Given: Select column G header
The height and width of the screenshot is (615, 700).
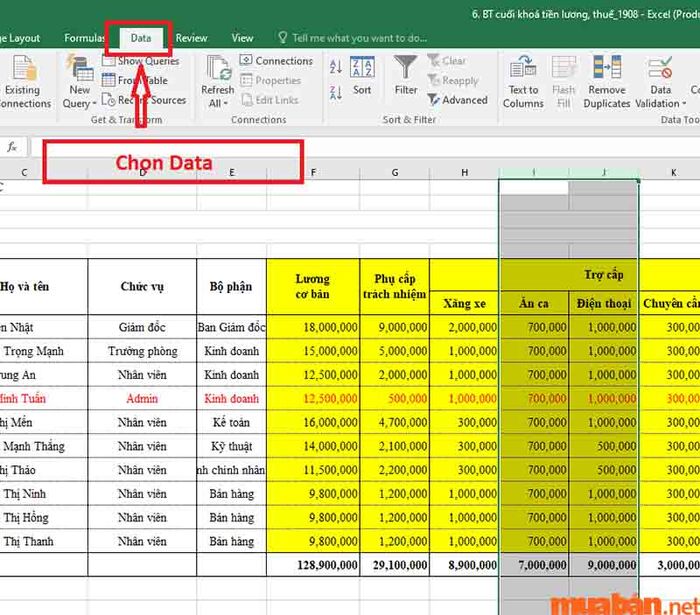Looking at the screenshot, I should click(x=395, y=172).
